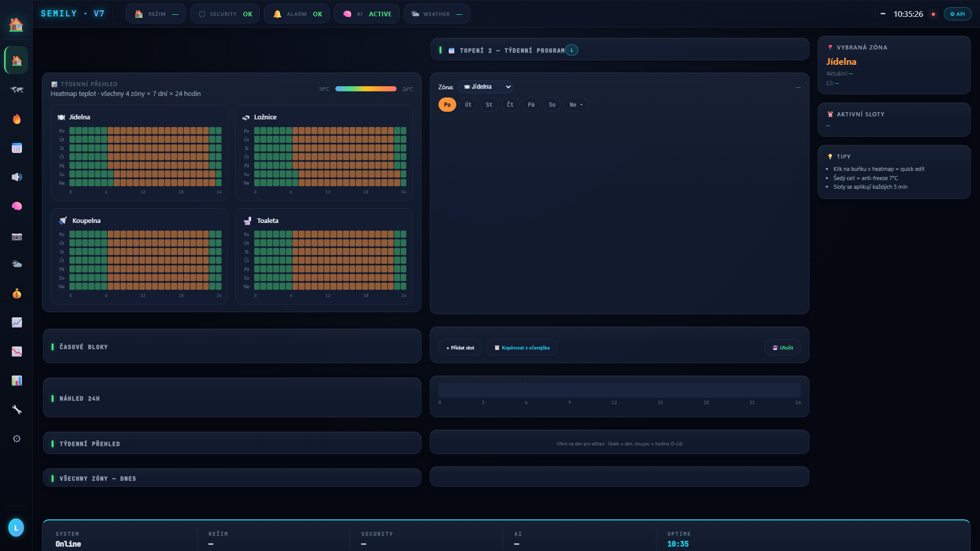This screenshot has width=980, height=551.
Task: Open the calendar schedule sidebar icon
Action: pos(17,148)
